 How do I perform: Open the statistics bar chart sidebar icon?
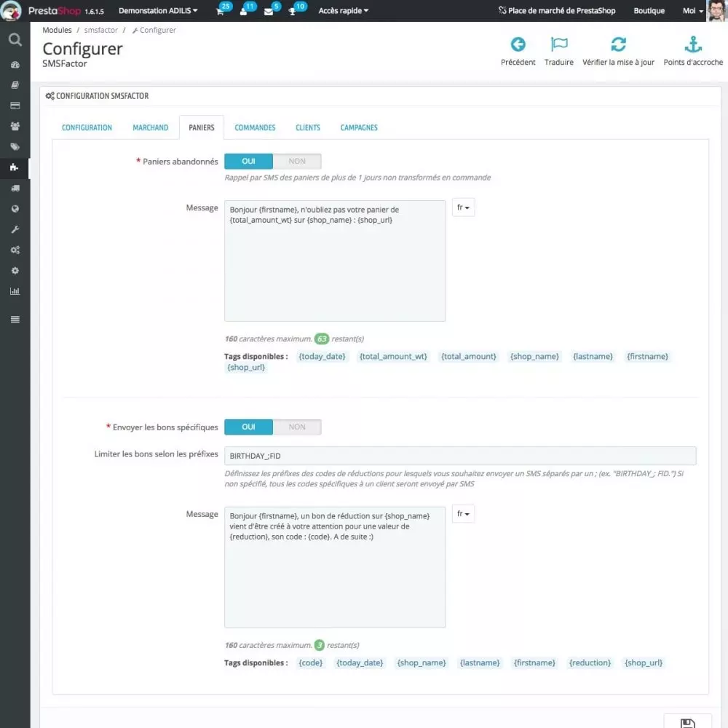(15, 291)
